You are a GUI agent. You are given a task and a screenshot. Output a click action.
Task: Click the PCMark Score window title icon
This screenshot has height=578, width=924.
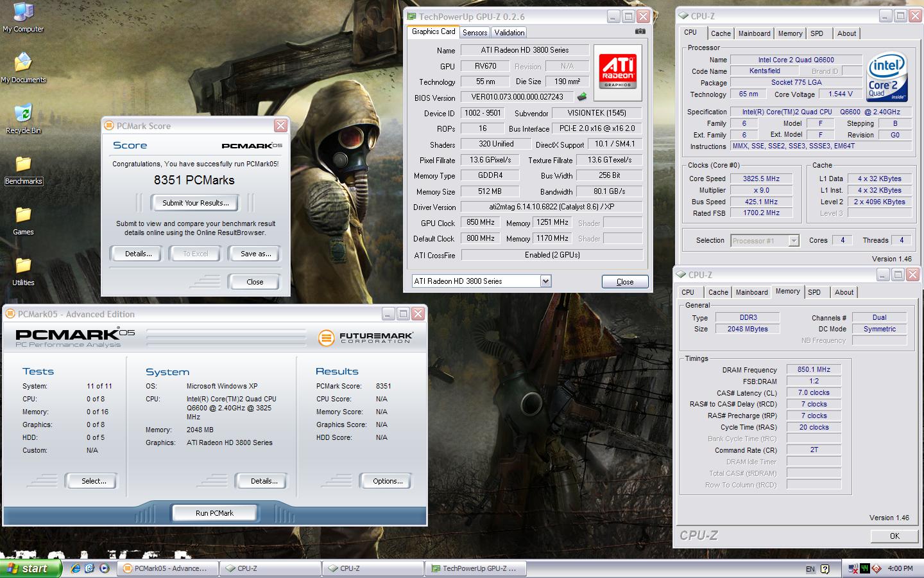(x=109, y=126)
